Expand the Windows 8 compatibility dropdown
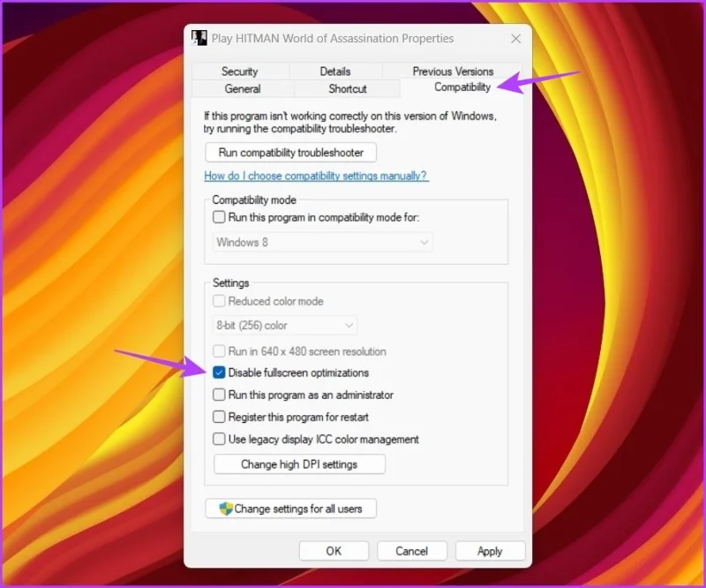Screen dimensions: 706x588 tap(322, 243)
